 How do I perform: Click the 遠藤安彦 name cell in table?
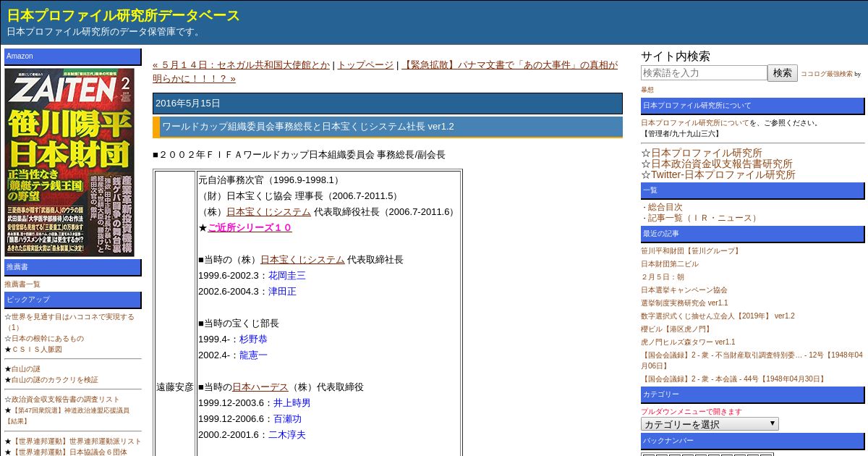(x=175, y=387)
